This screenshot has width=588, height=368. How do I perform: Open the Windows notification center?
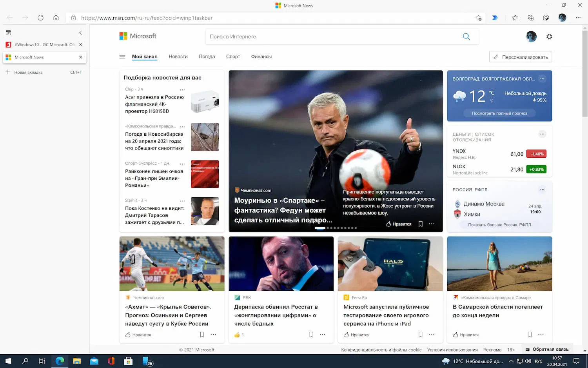pos(576,361)
